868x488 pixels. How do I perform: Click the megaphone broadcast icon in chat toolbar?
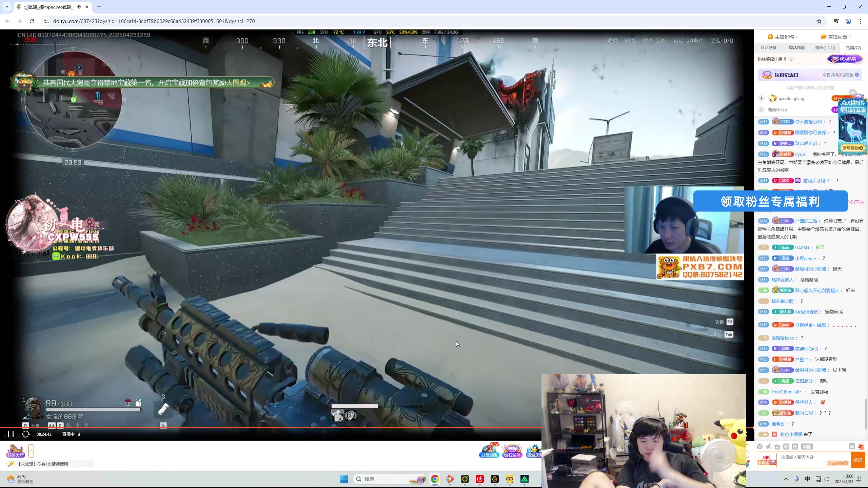point(769,447)
